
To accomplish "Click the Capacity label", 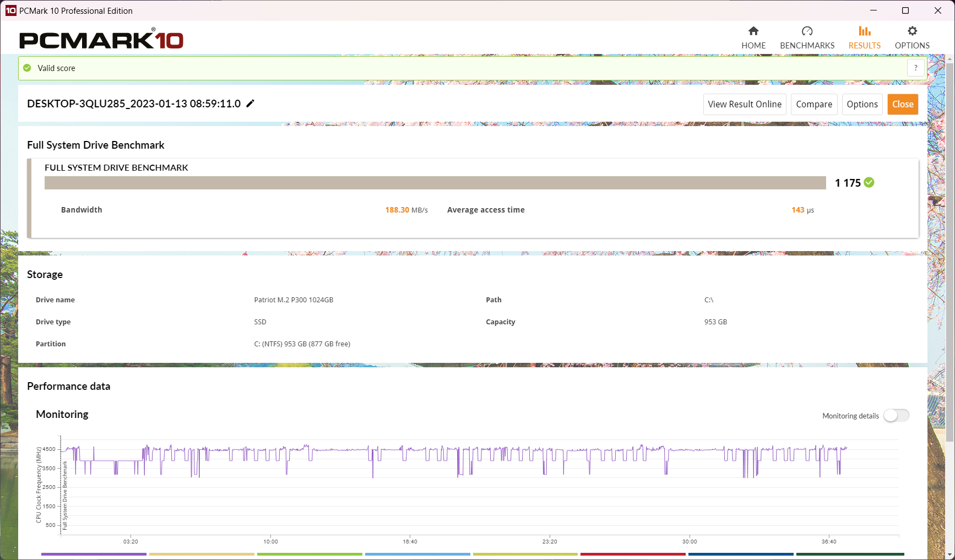I will tap(501, 322).
